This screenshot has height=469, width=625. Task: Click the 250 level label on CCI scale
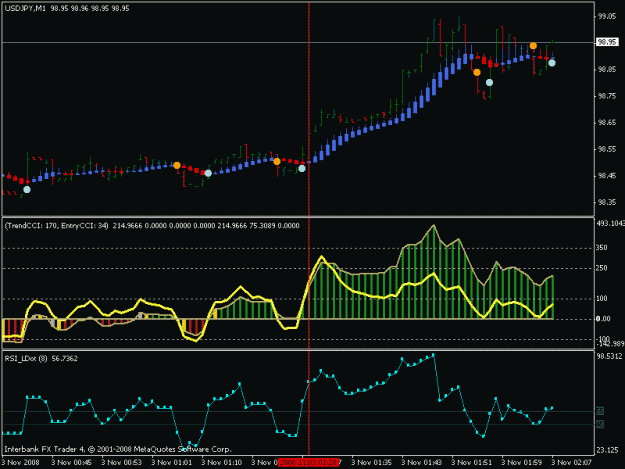[x=602, y=268]
